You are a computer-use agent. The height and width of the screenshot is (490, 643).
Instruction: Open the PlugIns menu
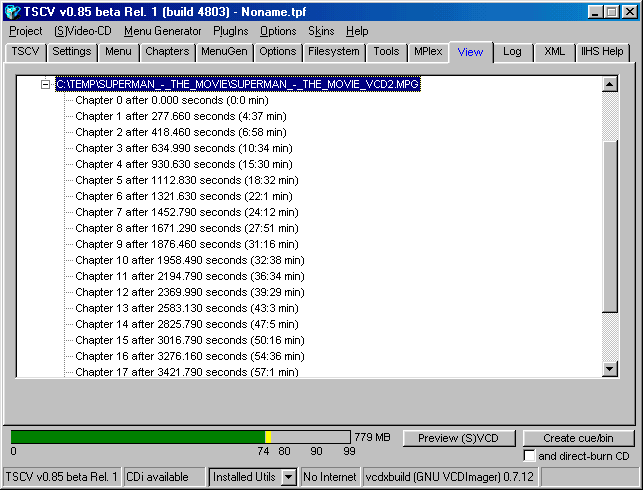coord(230,31)
